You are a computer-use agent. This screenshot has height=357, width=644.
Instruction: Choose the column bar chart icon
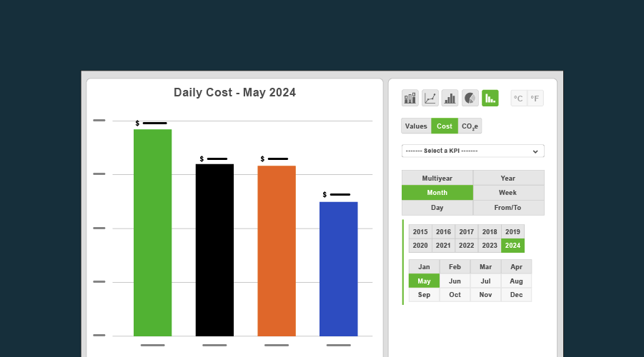click(x=450, y=98)
